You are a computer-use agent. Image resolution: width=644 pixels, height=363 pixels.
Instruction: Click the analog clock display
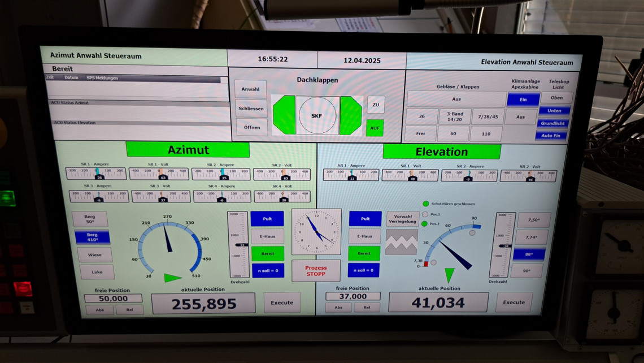pyautogui.click(x=316, y=231)
